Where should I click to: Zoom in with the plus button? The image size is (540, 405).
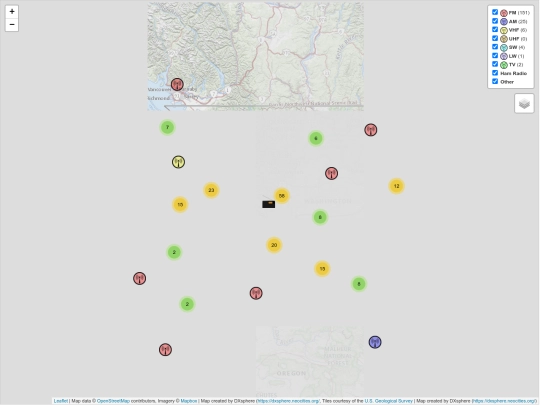point(12,12)
